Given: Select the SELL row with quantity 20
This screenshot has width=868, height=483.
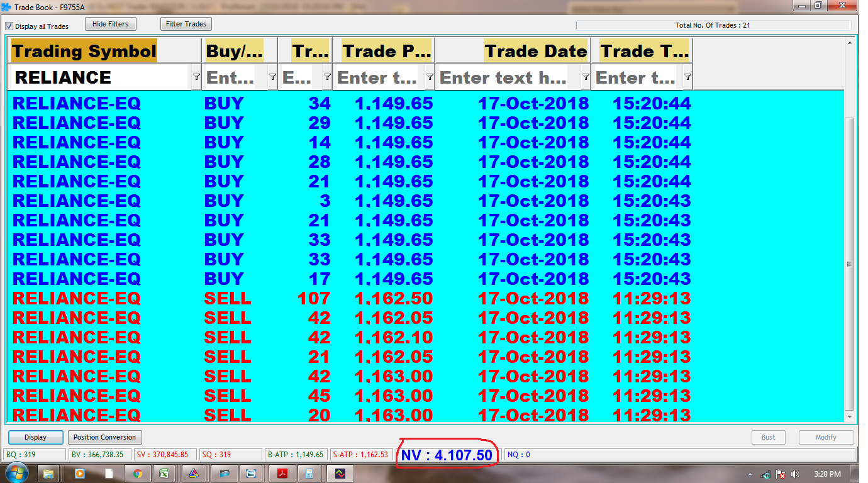Looking at the screenshot, I should [426, 414].
